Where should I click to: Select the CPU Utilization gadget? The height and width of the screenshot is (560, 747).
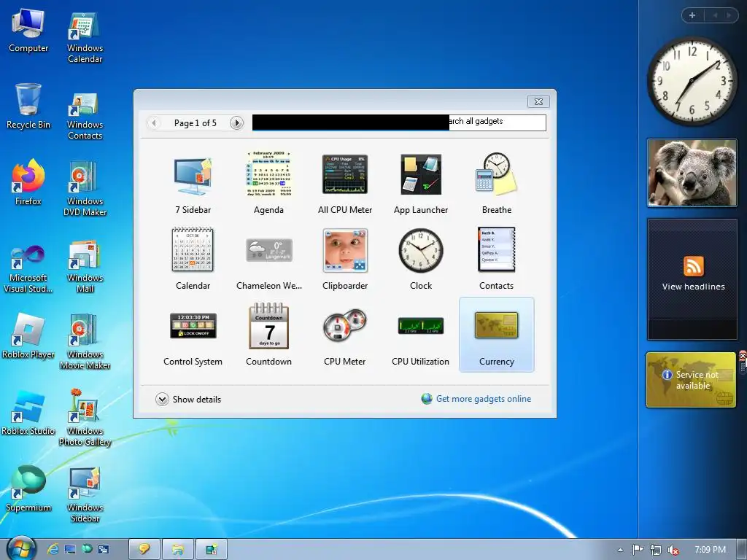pyautogui.click(x=421, y=335)
